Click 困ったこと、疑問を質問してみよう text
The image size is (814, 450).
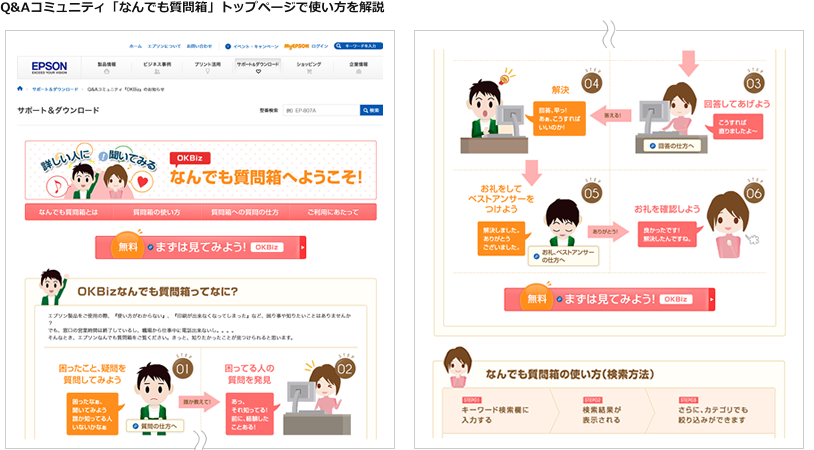pyautogui.click(x=92, y=374)
